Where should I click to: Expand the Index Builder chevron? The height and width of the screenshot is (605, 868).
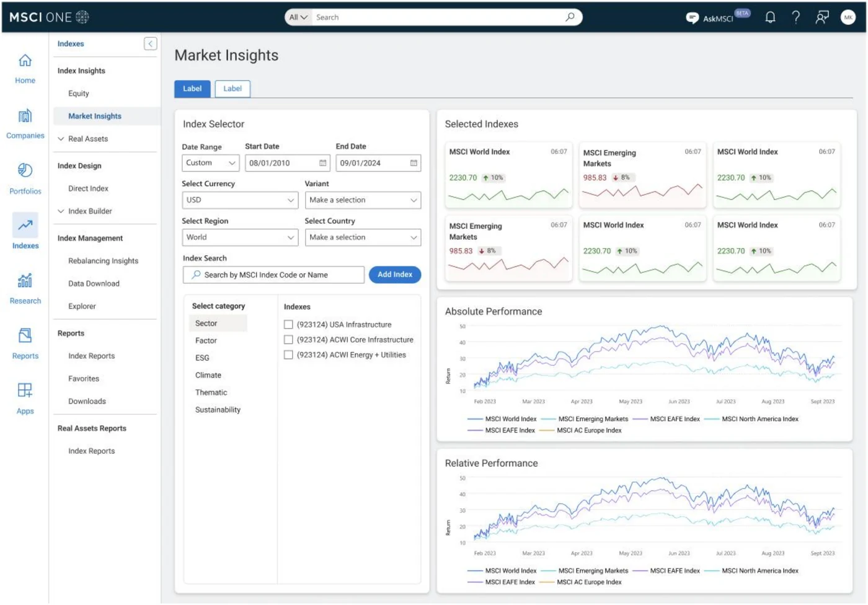[x=61, y=211]
